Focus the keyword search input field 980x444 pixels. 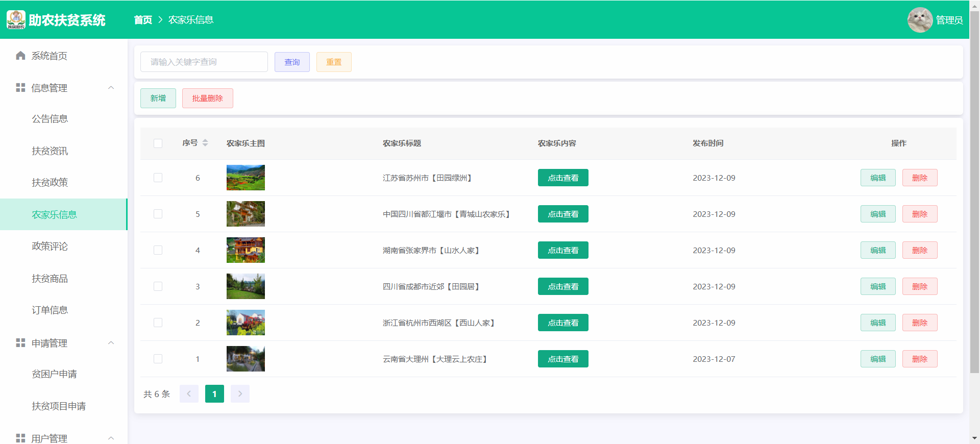click(x=204, y=62)
